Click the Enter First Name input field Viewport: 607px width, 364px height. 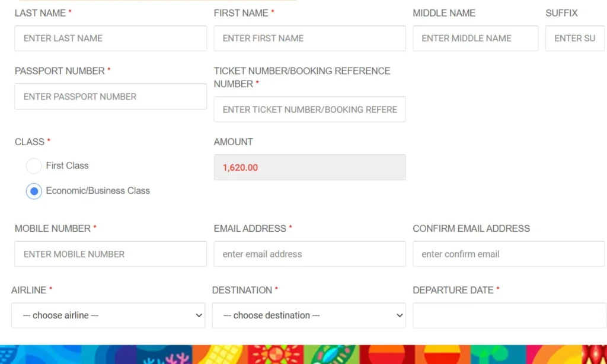click(309, 38)
